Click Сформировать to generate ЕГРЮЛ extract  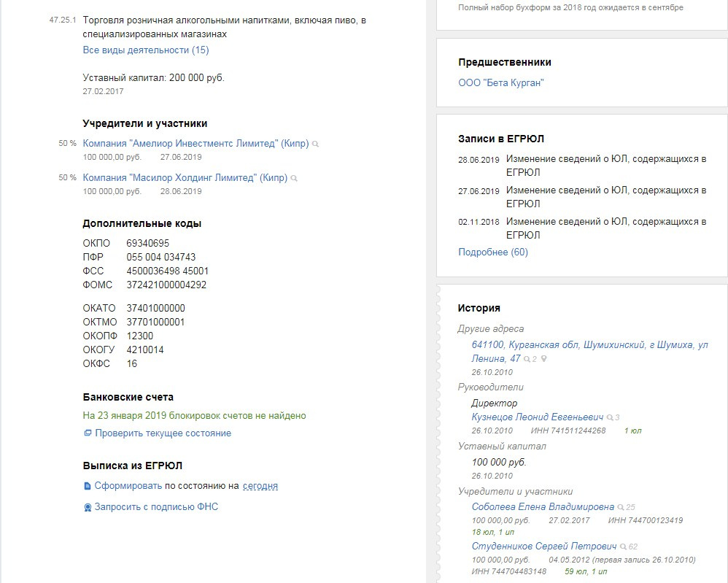click(128, 486)
